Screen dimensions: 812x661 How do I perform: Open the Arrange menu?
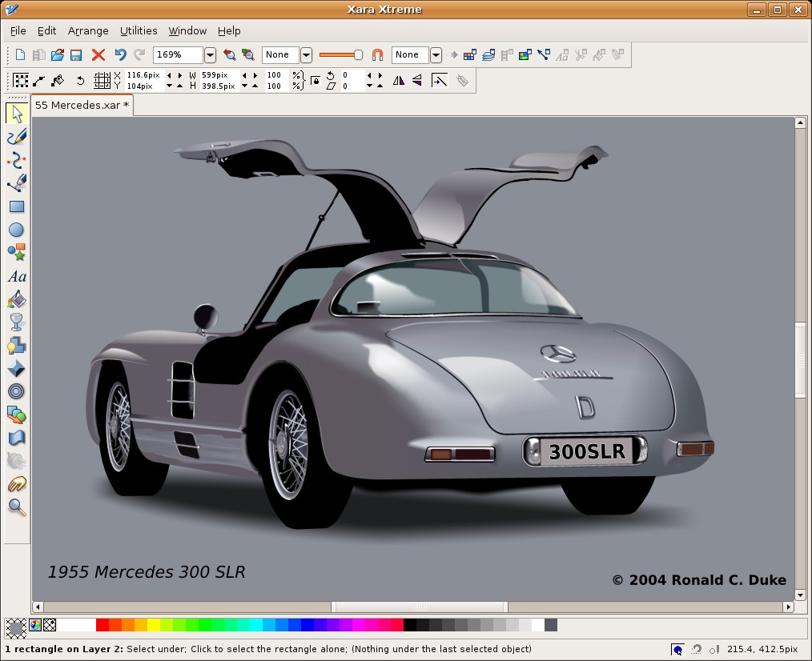(88, 31)
